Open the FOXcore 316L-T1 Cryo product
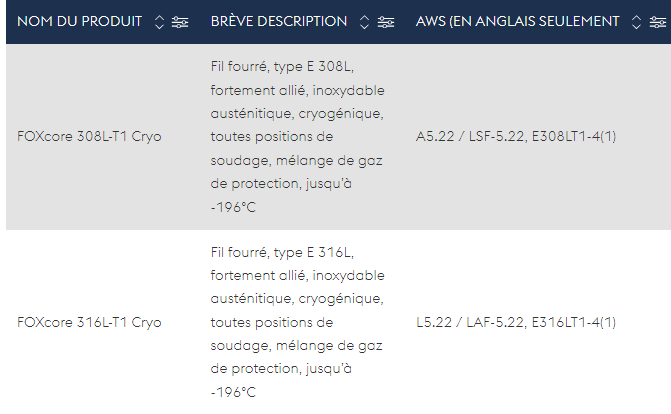Viewport: 671px width, 414px height. pos(89,322)
